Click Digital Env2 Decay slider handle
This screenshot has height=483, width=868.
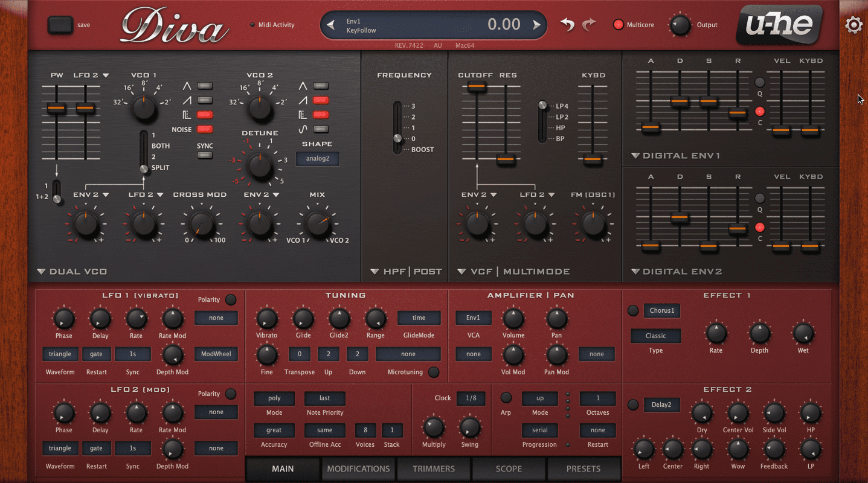[680, 217]
